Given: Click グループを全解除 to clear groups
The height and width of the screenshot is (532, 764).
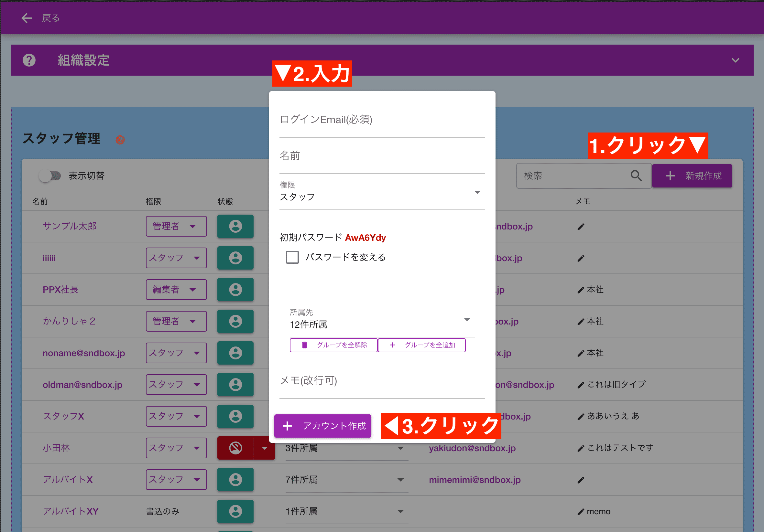Looking at the screenshot, I should (333, 345).
